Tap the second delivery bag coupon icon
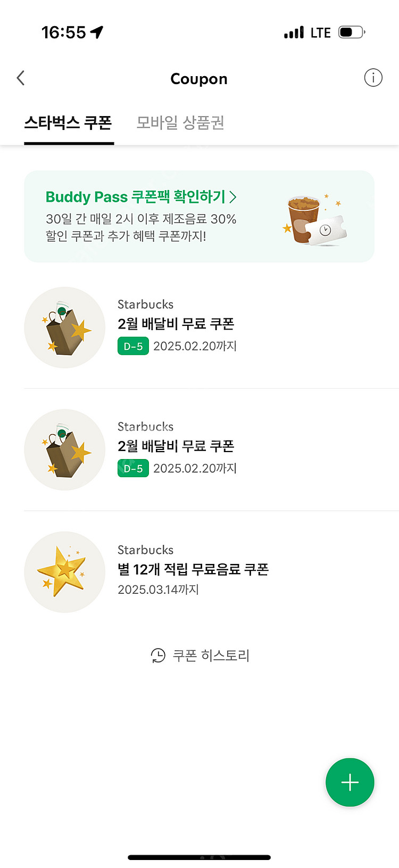This screenshot has width=399, height=868. (65, 449)
